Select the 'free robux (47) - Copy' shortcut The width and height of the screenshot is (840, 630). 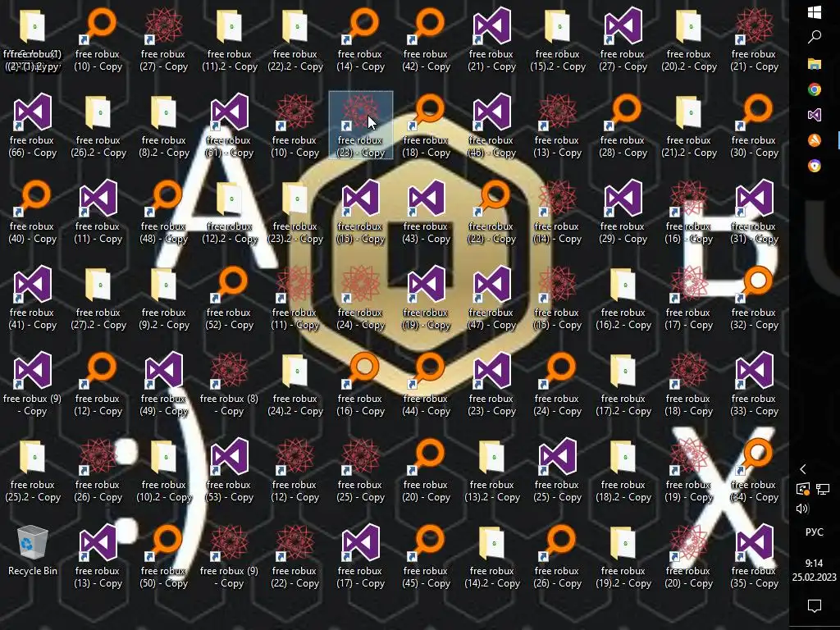[492, 298]
